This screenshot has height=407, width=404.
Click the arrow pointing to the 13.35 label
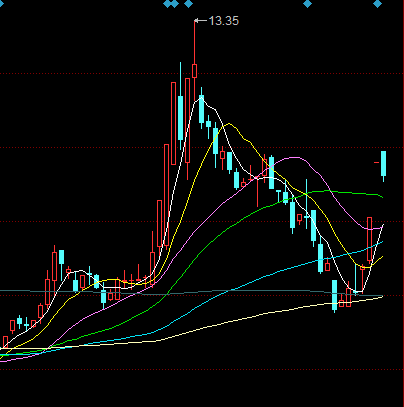coord(200,21)
